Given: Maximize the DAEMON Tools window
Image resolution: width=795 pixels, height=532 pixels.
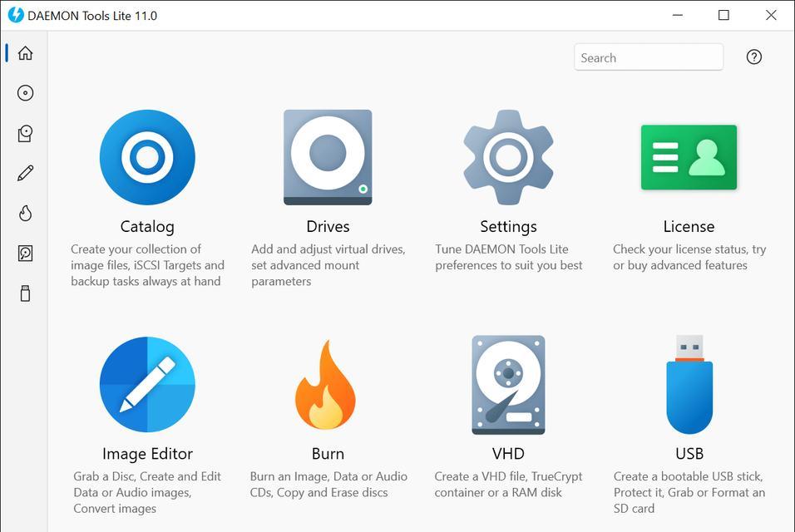Looking at the screenshot, I should 724,15.
